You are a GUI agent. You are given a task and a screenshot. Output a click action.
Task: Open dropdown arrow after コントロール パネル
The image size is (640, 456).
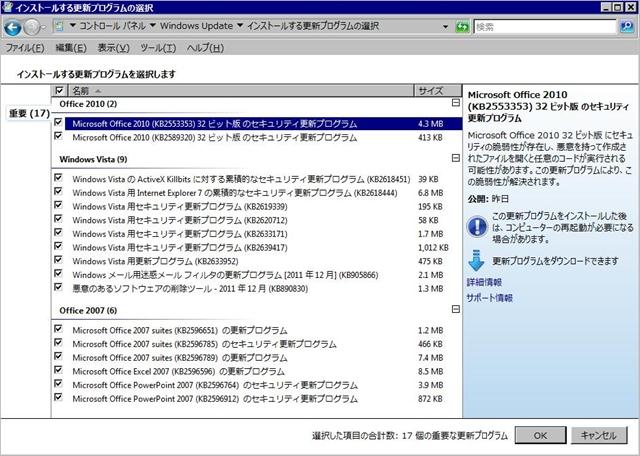[x=153, y=26]
